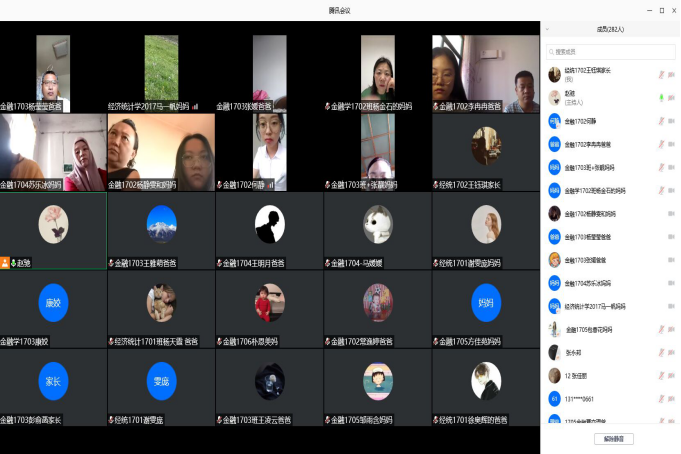Viewport: 681px width, 454px height.
Task: Click muted mic icon beside 金融1702何静
Action: click(660, 121)
